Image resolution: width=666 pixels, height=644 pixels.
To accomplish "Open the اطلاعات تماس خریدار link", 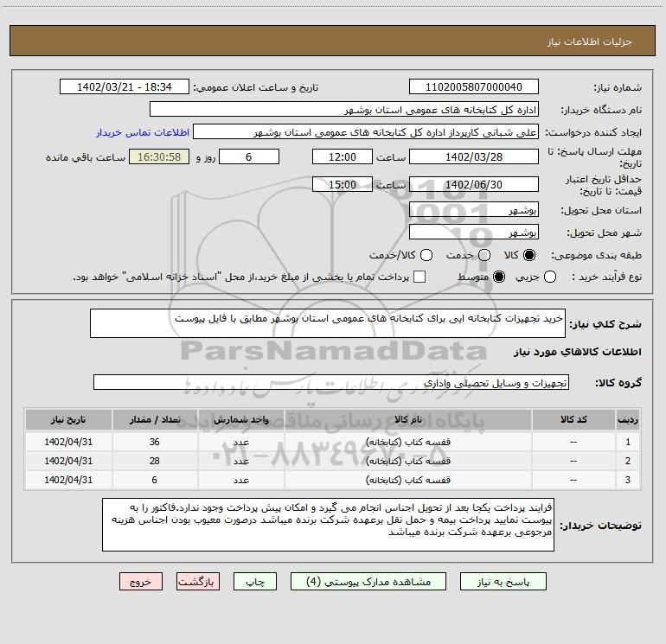I will pos(143,132).
